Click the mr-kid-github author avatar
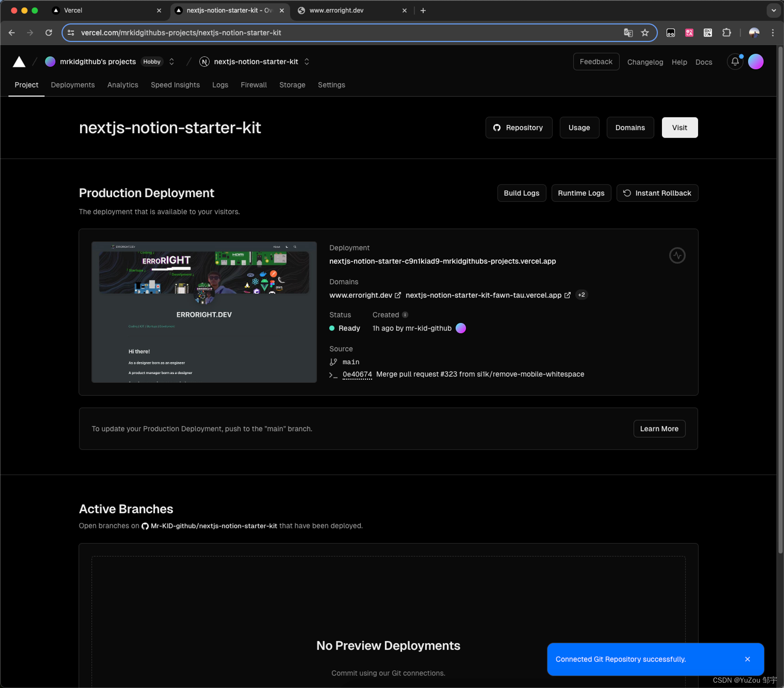The image size is (784, 688). pos(460,328)
